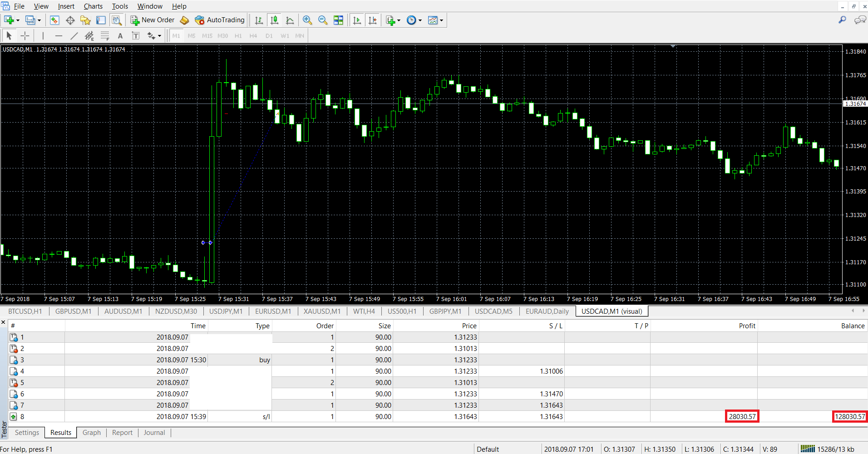Select the D1 timeframe

(269, 35)
